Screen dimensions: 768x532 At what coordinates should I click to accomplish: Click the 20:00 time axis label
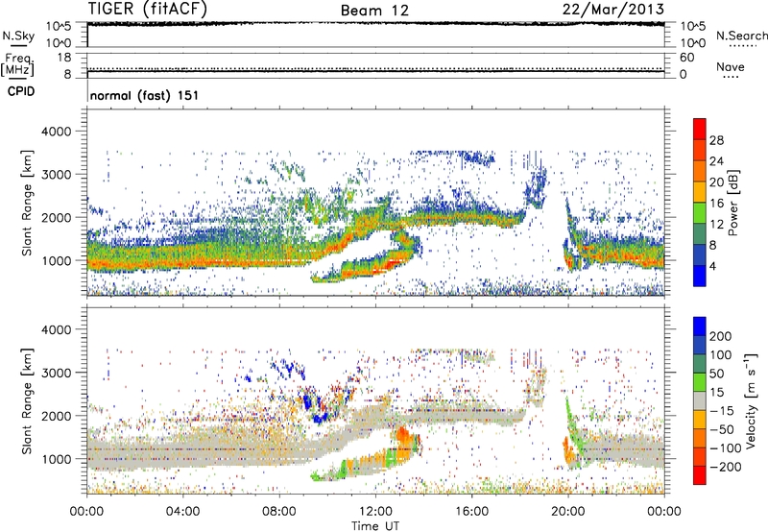click(x=568, y=512)
